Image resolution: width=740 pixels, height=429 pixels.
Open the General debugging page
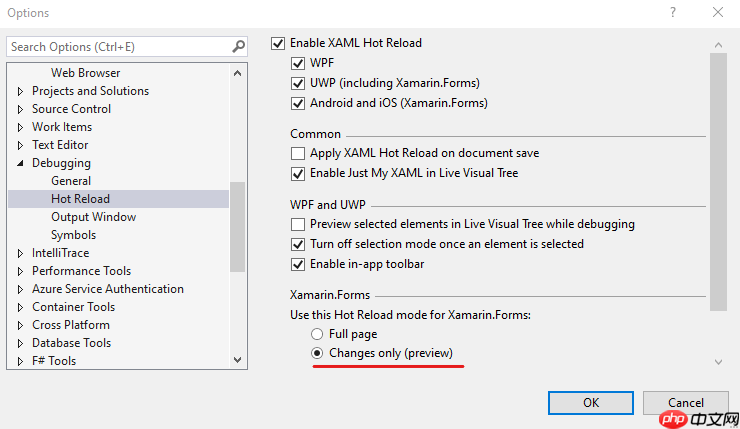[71, 181]
